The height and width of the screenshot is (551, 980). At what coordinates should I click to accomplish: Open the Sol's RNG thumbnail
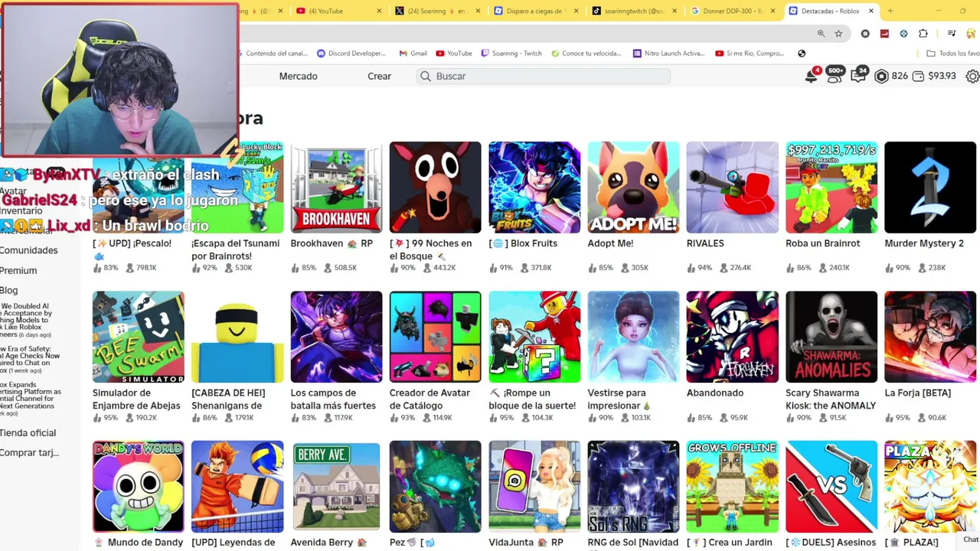point(633,487)
